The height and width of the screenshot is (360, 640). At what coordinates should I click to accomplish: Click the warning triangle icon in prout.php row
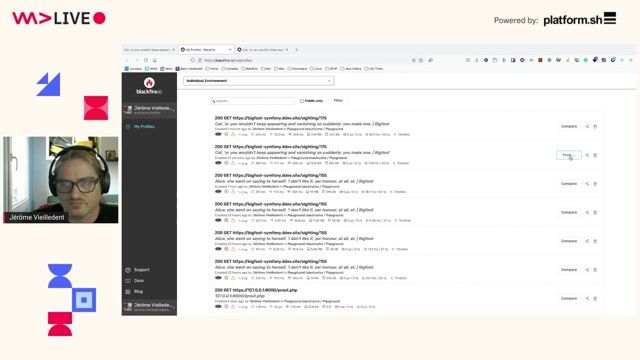(x=233, y=307)
